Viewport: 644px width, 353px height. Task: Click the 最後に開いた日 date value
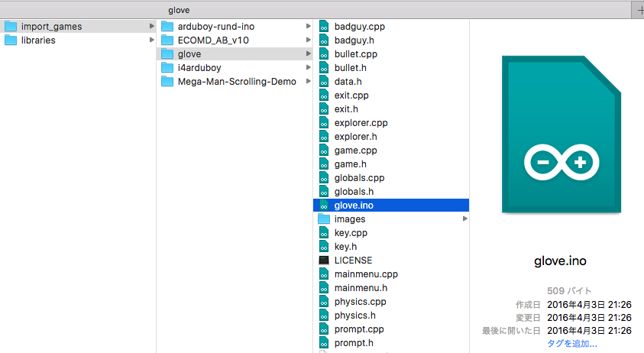tap(589, 330)
